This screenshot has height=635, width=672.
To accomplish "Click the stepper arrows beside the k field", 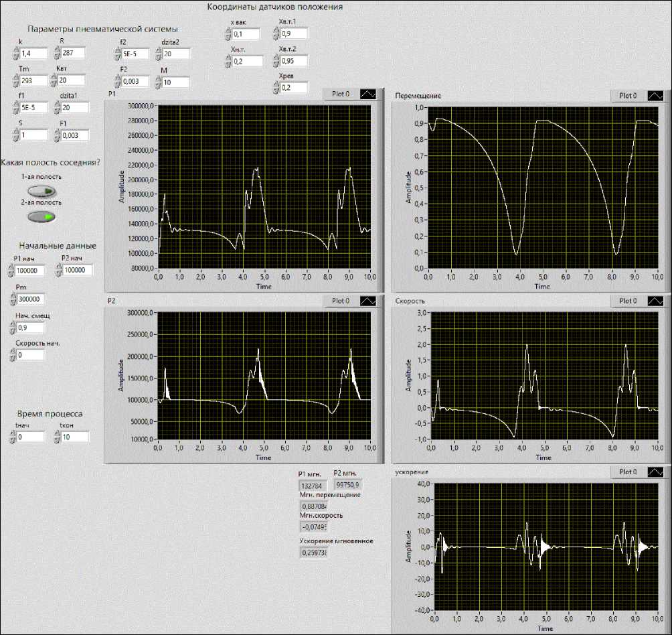I will 15,54.
